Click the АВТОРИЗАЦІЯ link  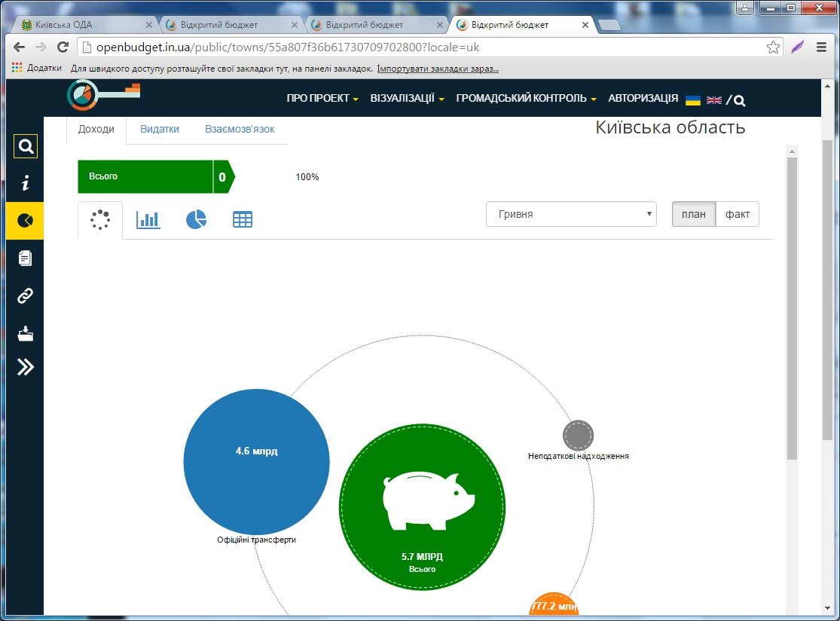pos(643,98)
